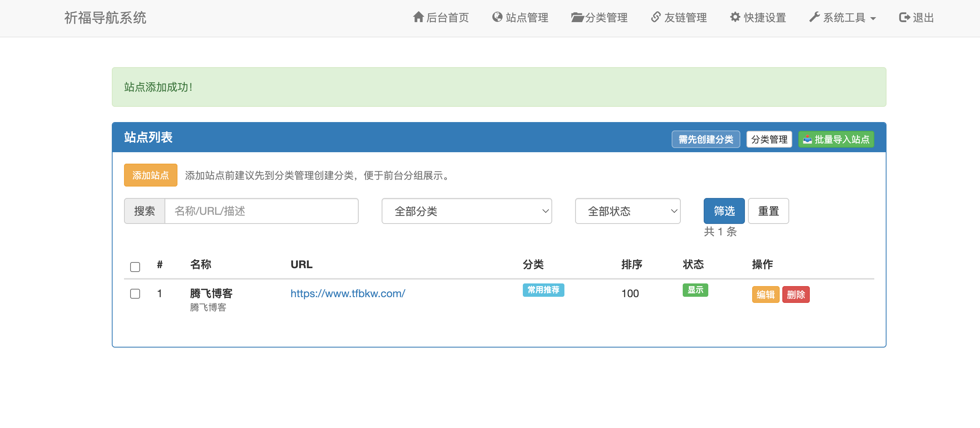Image resolution: width=980 pixels, height=428 pixels.
Task: Click the 名称 column header
Action: (201, 264)
